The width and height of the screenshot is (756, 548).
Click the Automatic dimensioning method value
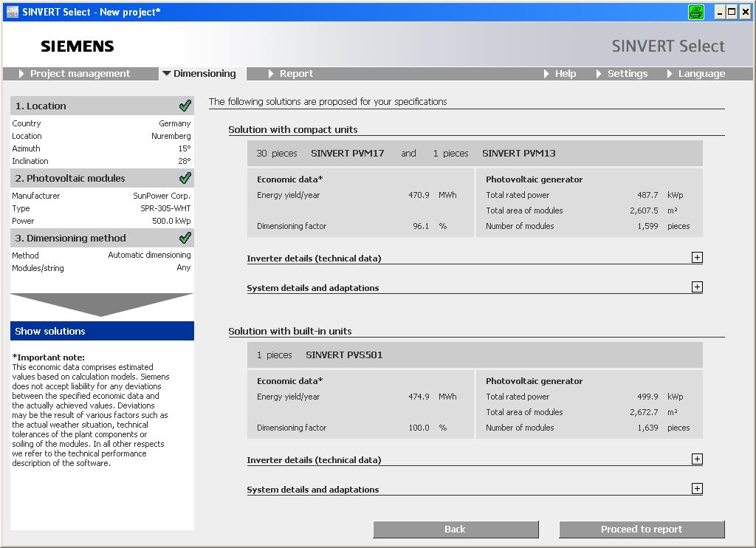point(149,255)
